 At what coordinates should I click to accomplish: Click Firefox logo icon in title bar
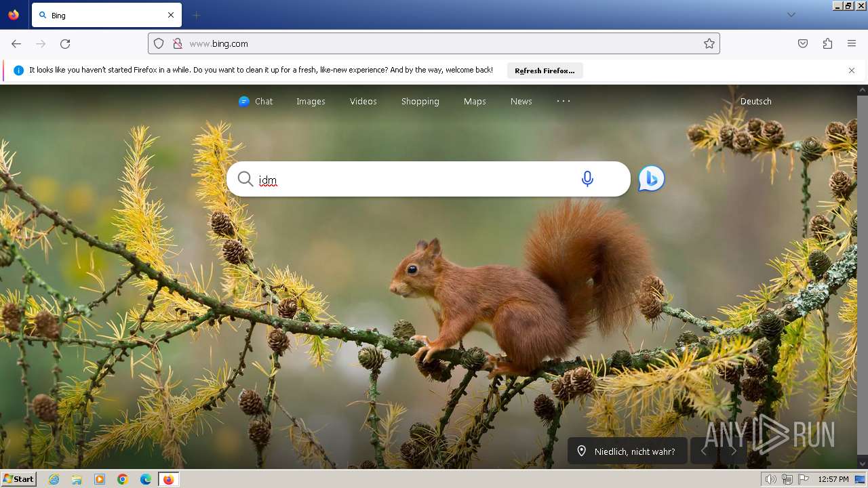tap(14, 15)
